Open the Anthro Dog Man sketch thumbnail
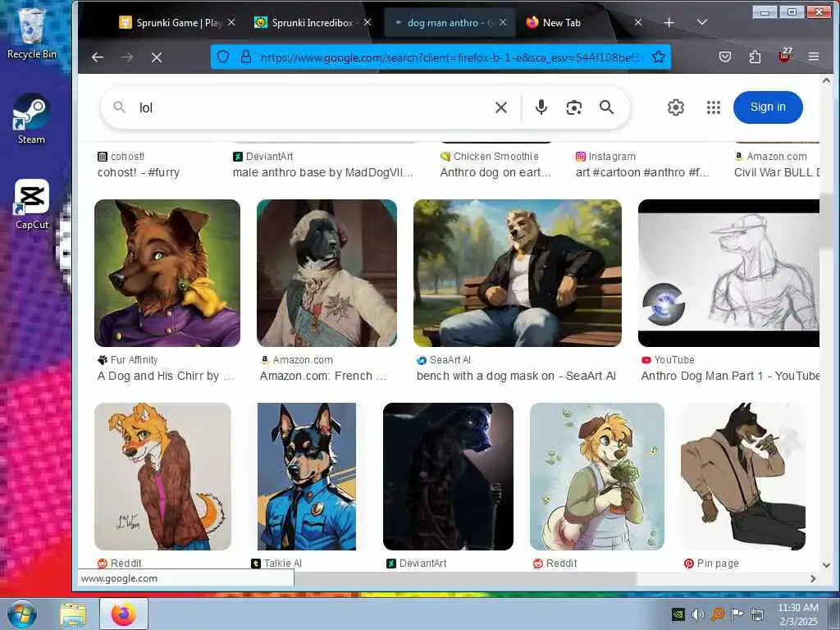Image resolution: width=840 pixels, height=630 pixels. [x=728, y=273]
